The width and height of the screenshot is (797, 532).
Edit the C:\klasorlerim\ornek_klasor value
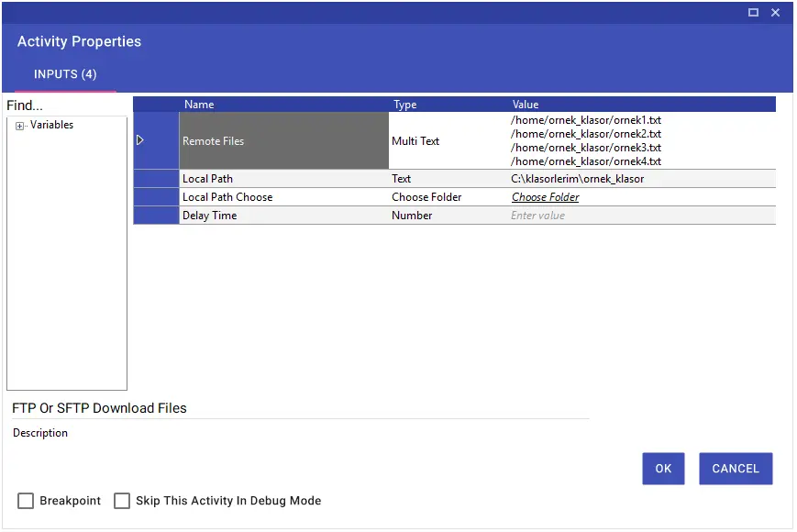[x=643, y=179]
